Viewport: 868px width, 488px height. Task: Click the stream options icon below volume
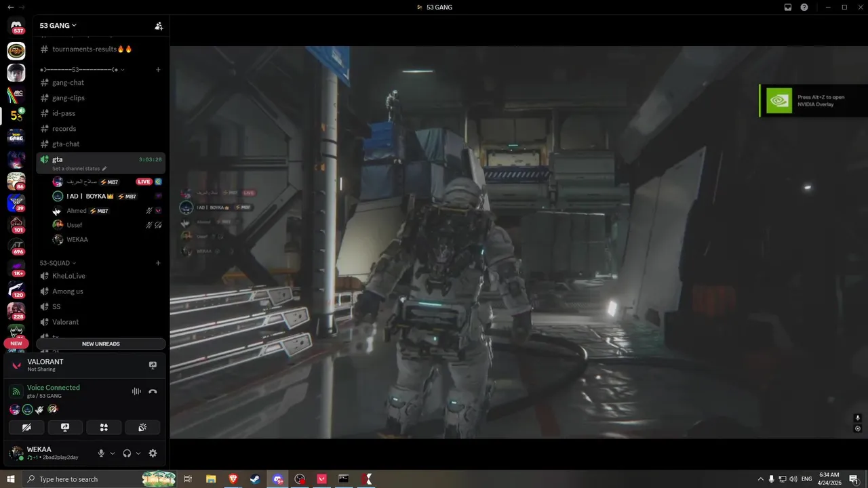(x=857, y=428)
